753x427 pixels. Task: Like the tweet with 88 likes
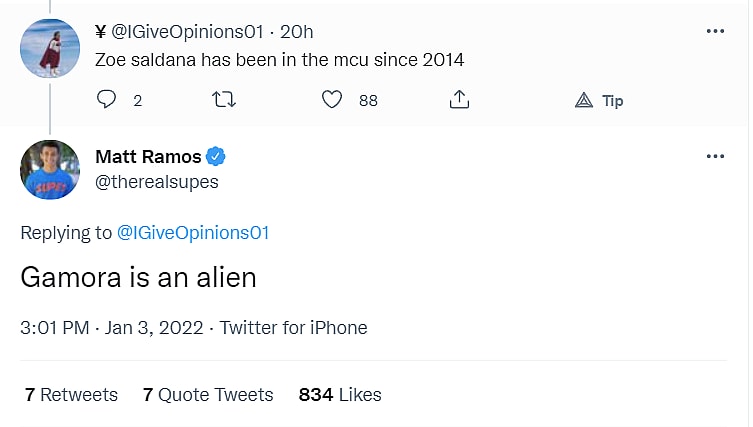[333, 99]
